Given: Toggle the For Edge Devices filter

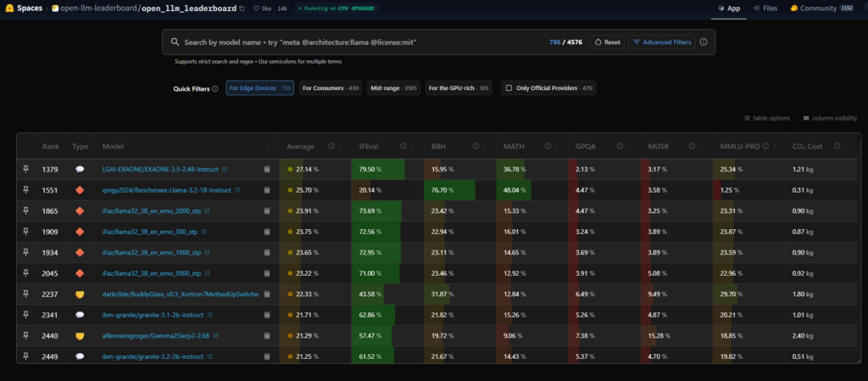Looking at the screenshot, I should coord(259,88).
